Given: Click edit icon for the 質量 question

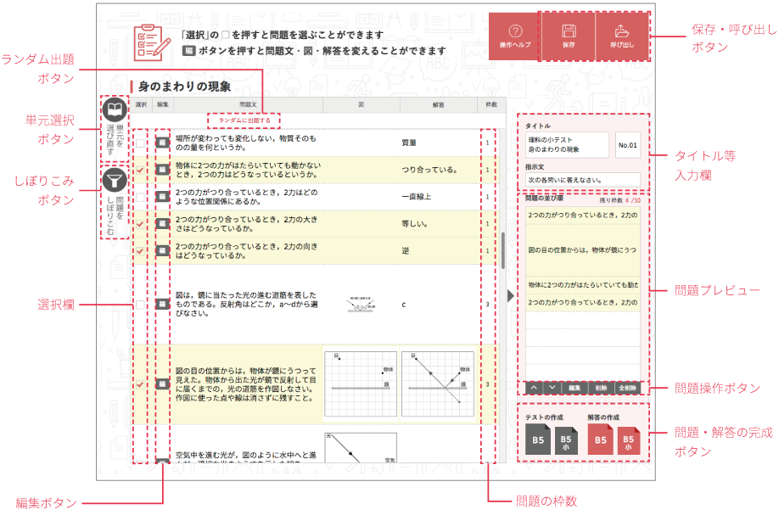Looking at the screenshot, I should pos(162,143).
